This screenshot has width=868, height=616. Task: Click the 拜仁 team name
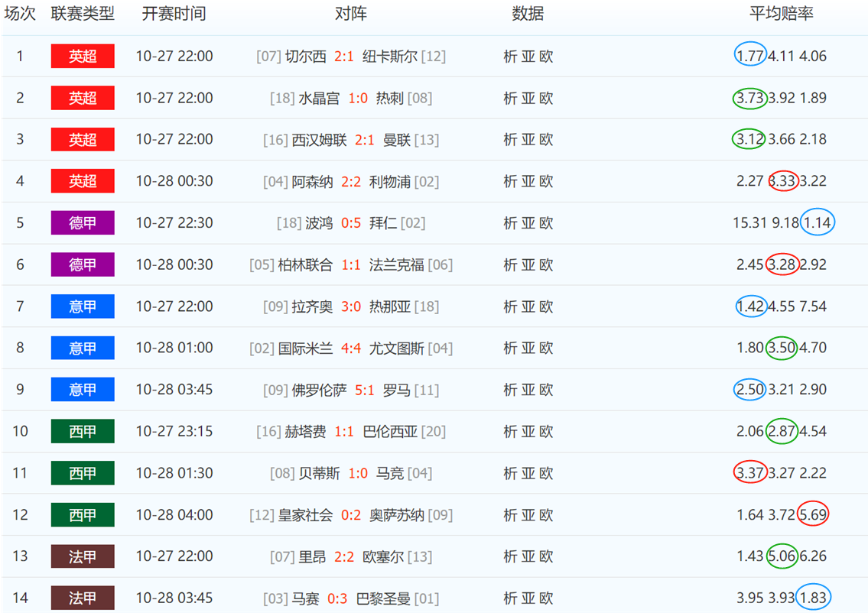(383, 223)
